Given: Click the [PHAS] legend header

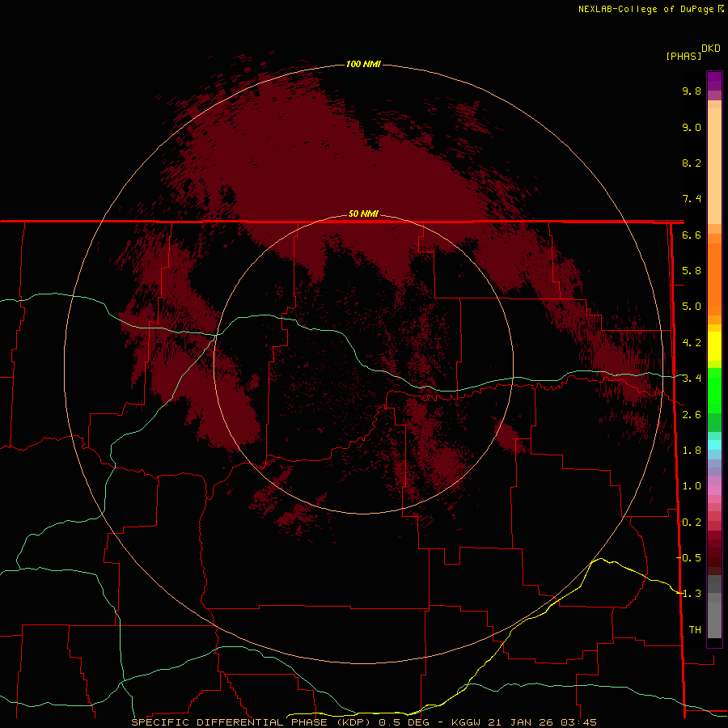Looking at the screenshot, I should (x=684, y=56).
